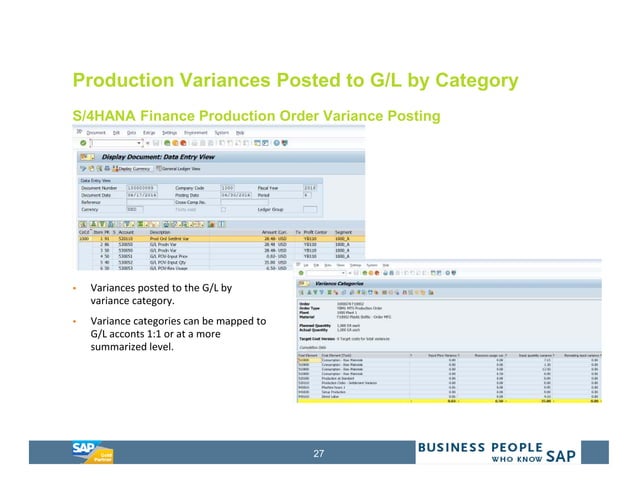Open the Views menu in the Variance Categories window

341,265
